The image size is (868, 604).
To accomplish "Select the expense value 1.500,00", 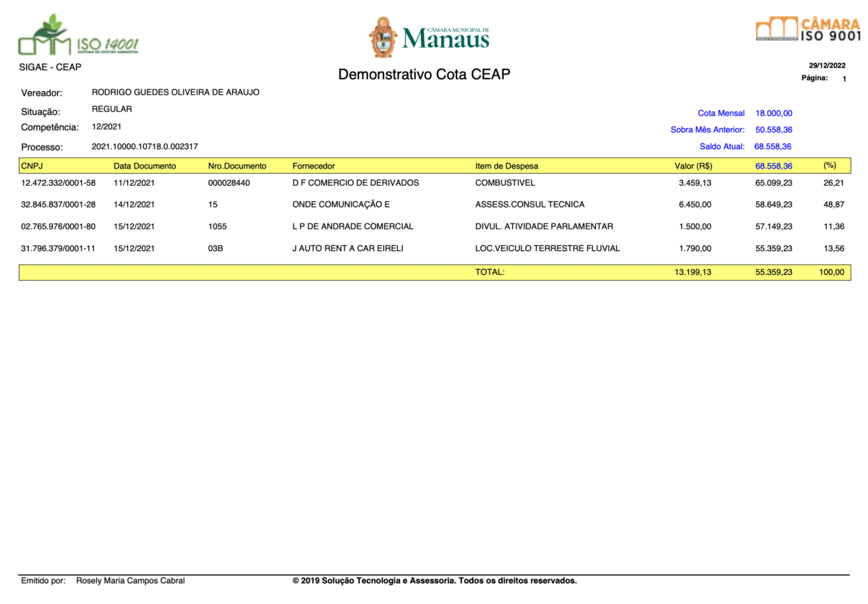I will coord(695,226).
